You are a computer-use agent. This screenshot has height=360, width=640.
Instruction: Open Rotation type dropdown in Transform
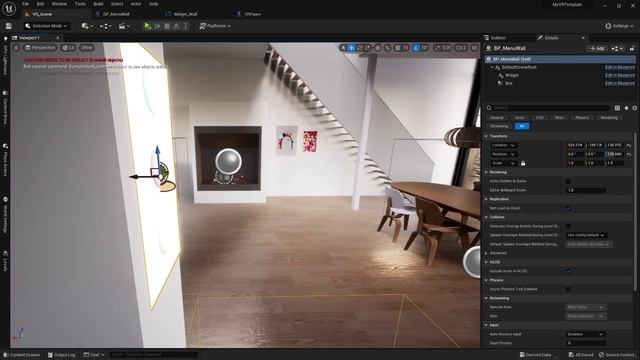[x=504, y=154]
